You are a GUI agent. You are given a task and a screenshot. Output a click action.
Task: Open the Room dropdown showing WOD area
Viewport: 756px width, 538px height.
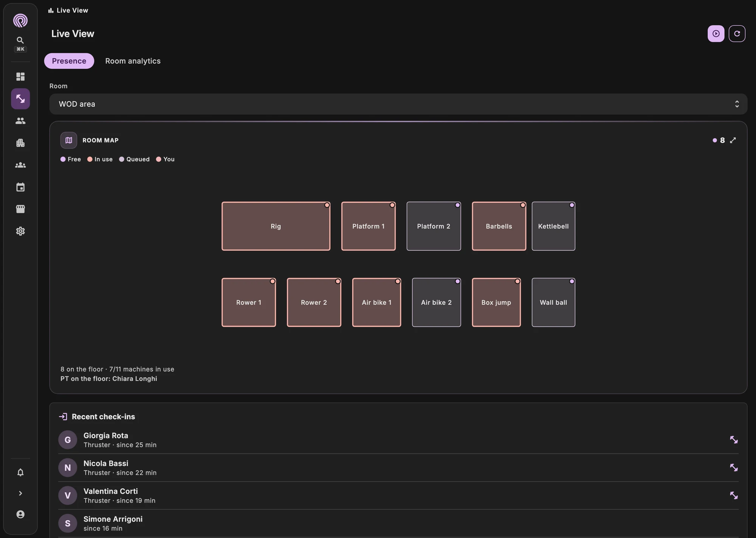coord(398,104)
